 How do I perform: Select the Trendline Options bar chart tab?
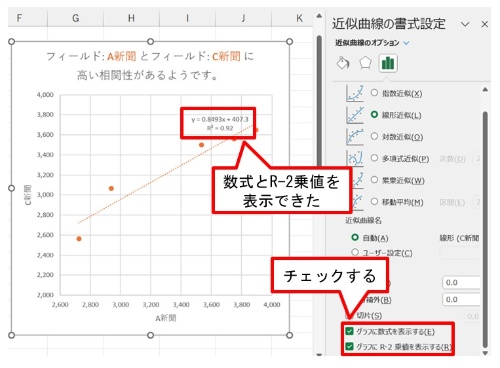click(x=388, y=63)
